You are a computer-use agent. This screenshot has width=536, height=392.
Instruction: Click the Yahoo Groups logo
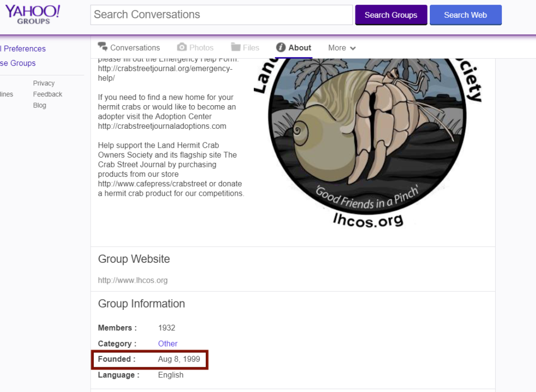[32, 14]
